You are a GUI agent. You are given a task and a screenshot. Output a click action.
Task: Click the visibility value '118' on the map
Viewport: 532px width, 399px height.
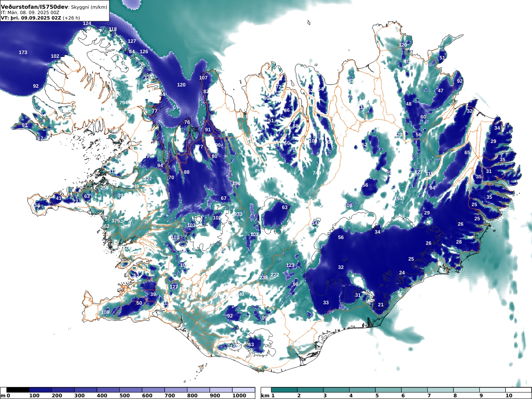tap(113, 29)
